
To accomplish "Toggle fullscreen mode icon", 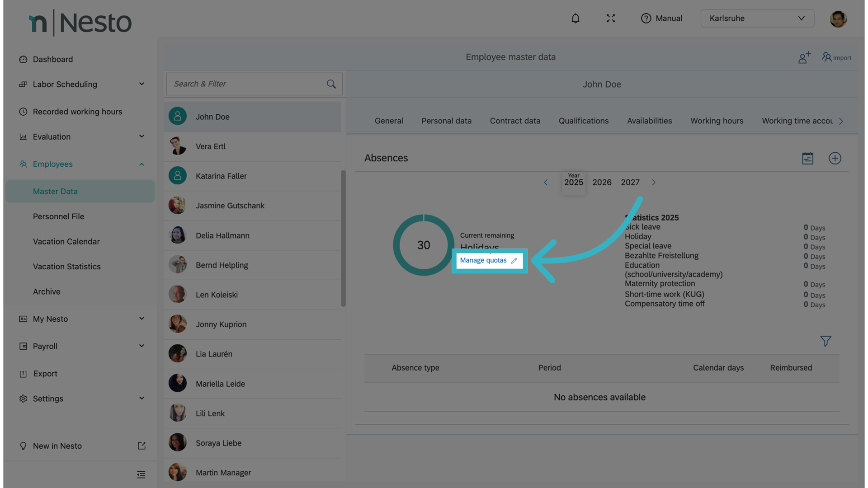I will [x=611, y=19].
